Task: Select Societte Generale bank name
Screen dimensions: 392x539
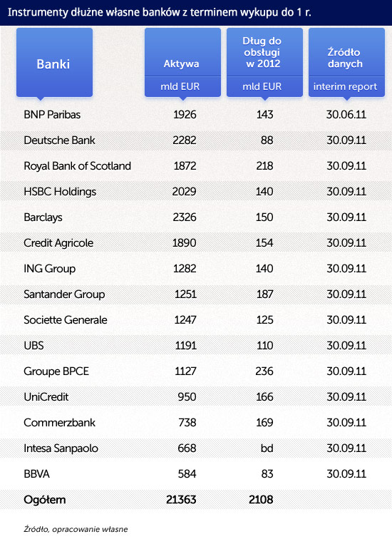Action: pyautogui.click(x=66, y=319)
